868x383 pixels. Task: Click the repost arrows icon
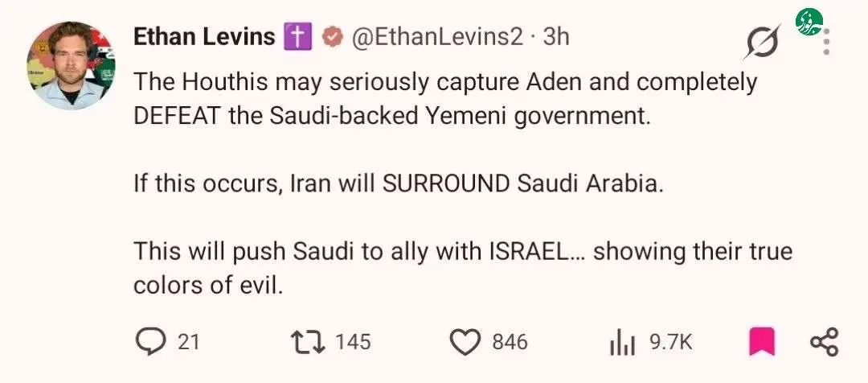308,341
